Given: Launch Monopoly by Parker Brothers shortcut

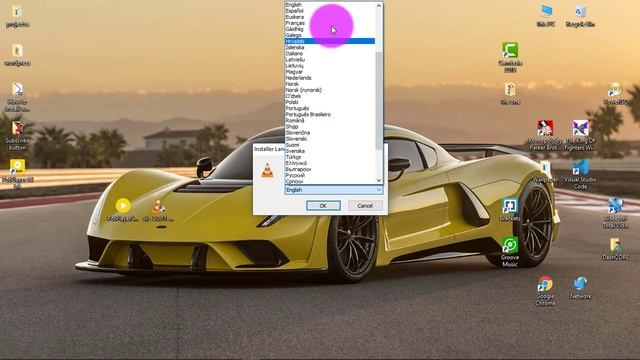Looking at the screenshot, I should point(545,135).
